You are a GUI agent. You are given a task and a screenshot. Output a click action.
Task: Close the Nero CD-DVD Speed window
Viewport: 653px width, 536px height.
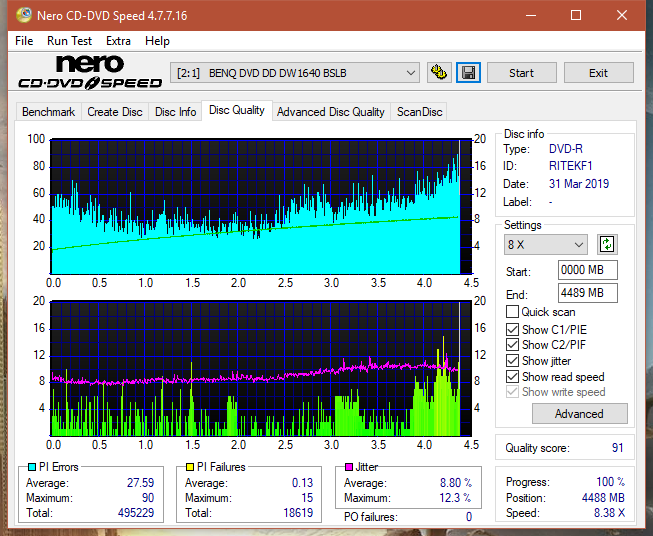coord(622,15)
